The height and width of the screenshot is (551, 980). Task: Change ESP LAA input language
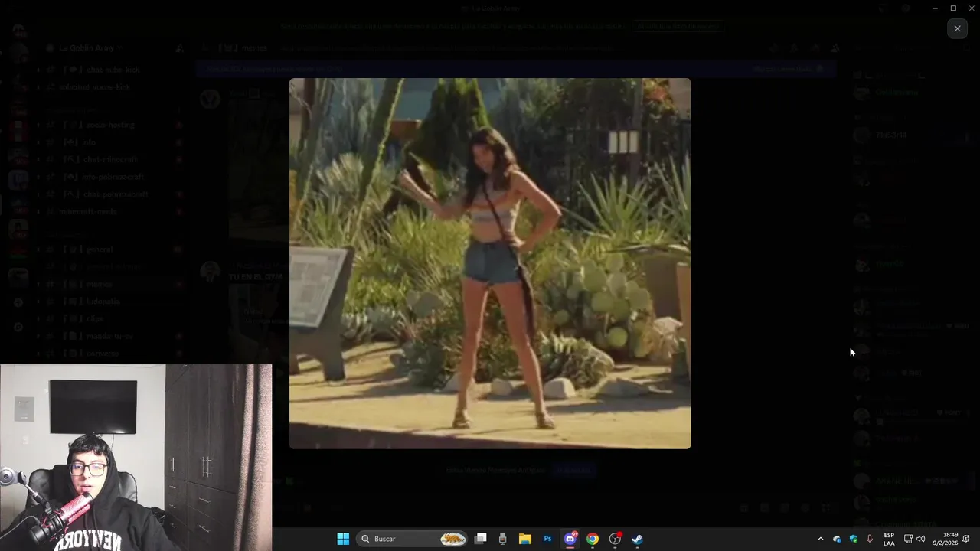click(x=889, y=539)
